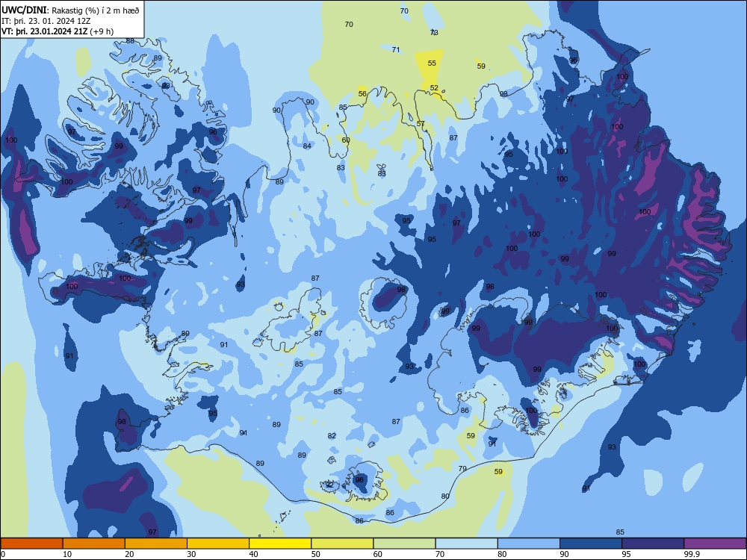Click the humidity value '57' on the map
Screen dimensions: 747x560
tap(421, 124)
